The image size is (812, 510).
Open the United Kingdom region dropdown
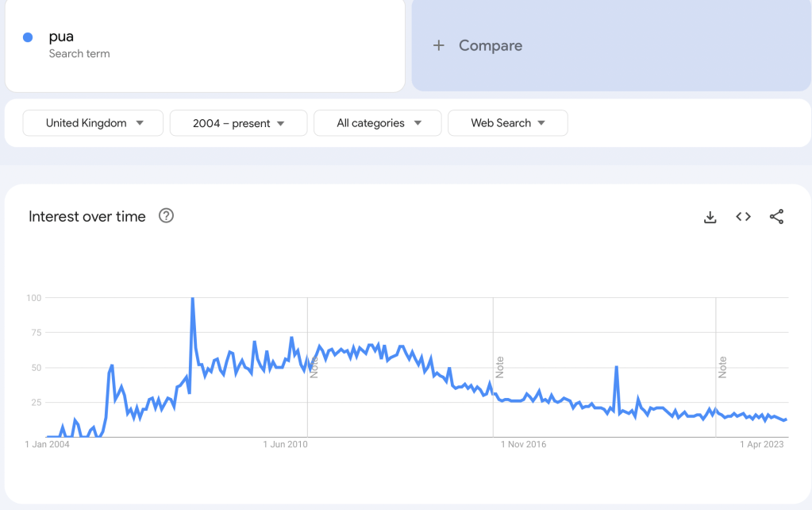click(x=94, y=123)
